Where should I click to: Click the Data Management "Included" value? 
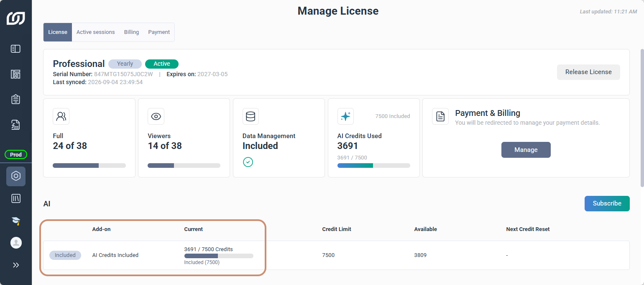pyautogui.click(x=260, y=146)
